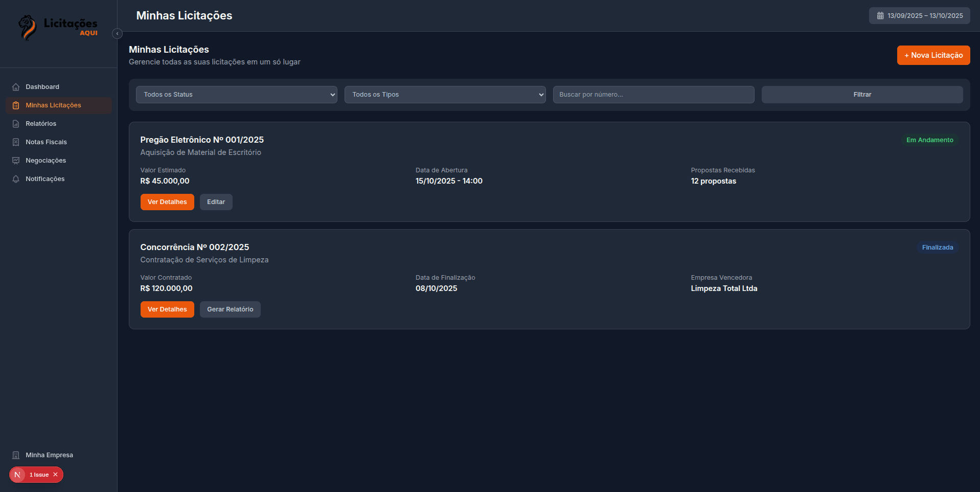This screenshot has width=980, height=492.
Task: Click the Negociações icon in sidebar
Action: [x=16, y=161]
